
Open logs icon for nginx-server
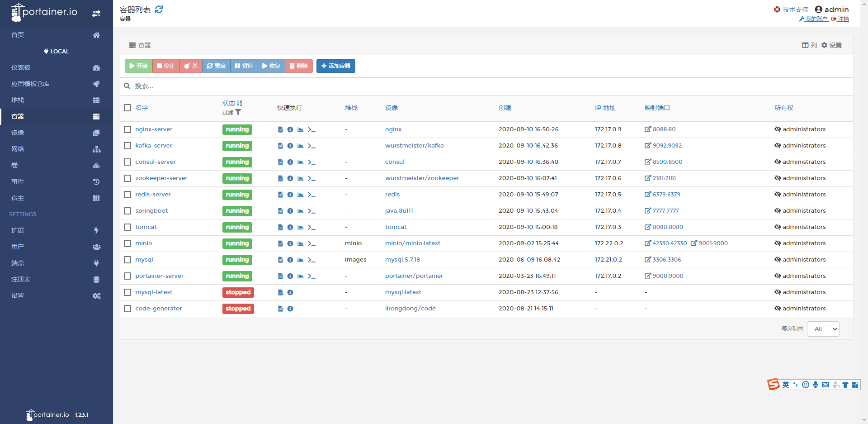(280, 129)
